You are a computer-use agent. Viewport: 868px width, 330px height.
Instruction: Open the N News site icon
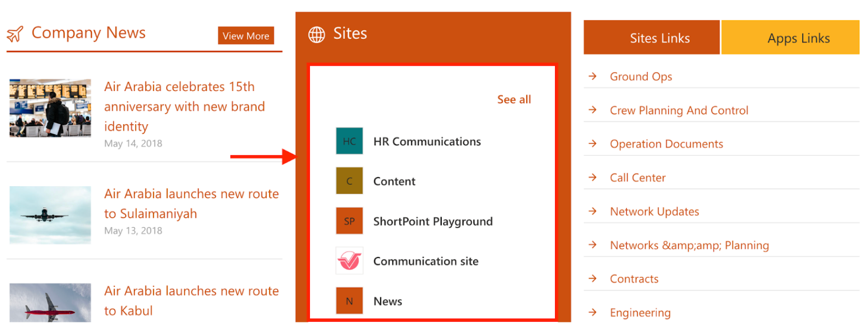tap(349, 301)
